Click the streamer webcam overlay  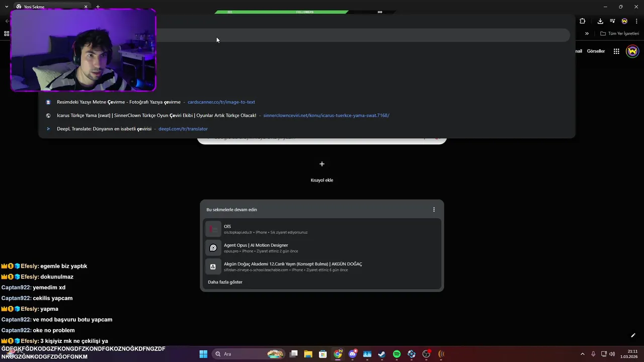point(83,50)
